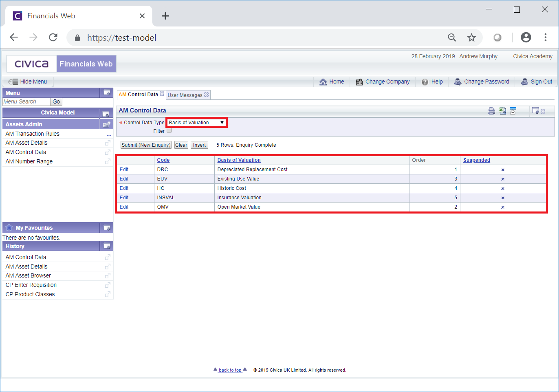
Task: Click Hide Menu toggle
Action: click(28, 81)
